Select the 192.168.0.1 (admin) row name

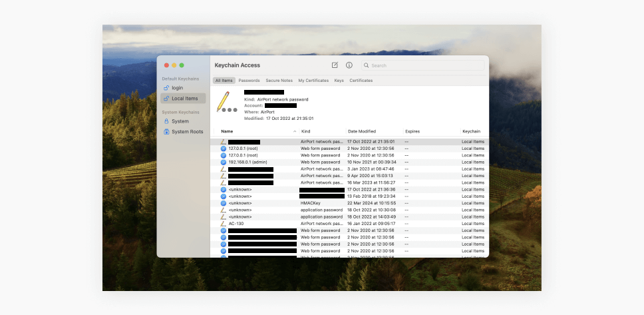click(247, 162)
